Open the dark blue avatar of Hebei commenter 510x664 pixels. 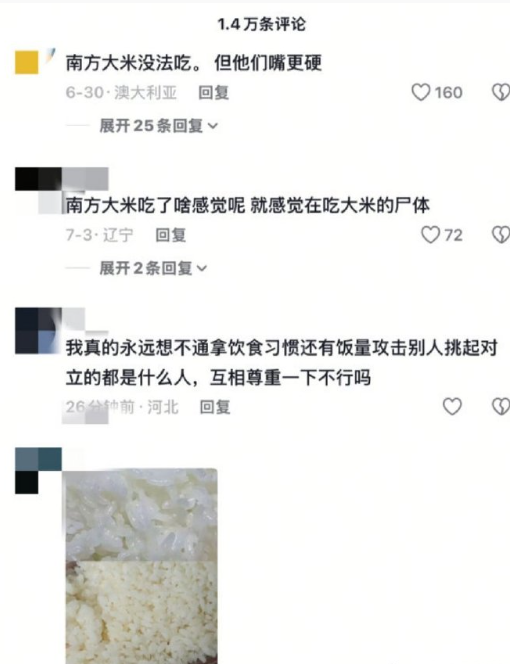38,331
